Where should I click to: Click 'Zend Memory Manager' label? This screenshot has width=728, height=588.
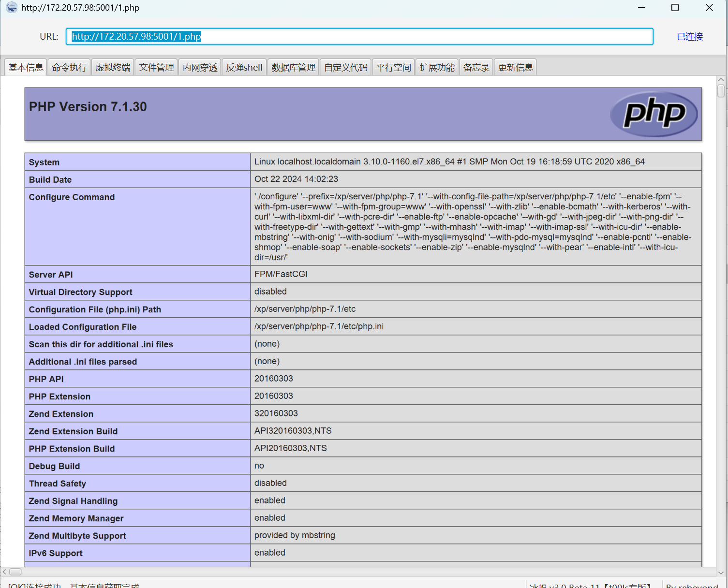[x=76, y=518]
